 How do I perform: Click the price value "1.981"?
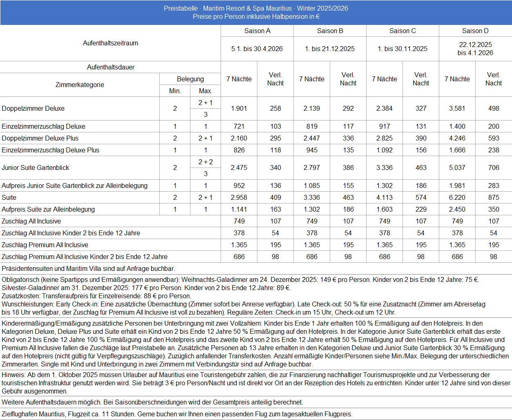(457, 185)
